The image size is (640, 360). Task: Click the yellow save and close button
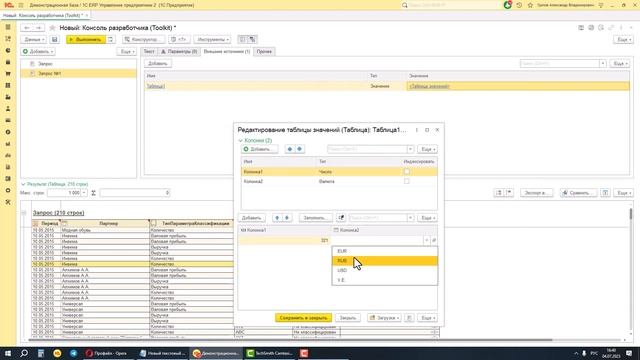pos(303,318)
